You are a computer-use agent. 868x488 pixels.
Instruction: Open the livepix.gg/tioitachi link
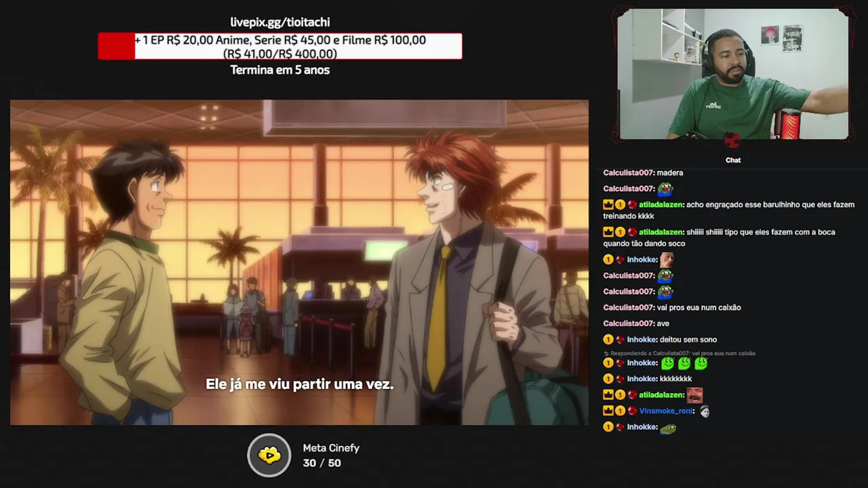click(280, 22)
